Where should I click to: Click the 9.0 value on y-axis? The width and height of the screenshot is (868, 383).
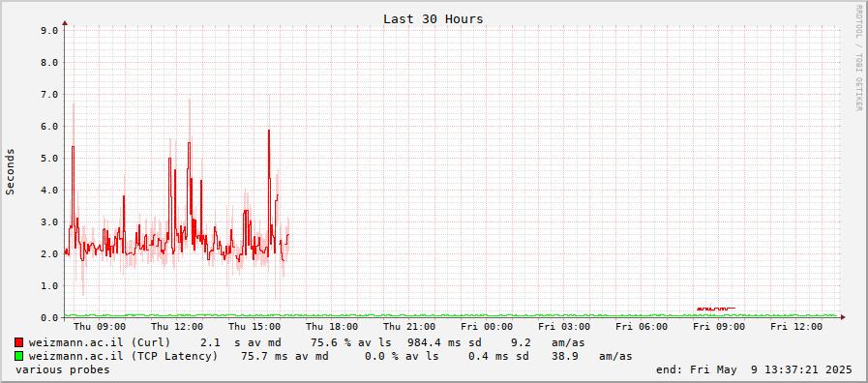tap(49, 31)
